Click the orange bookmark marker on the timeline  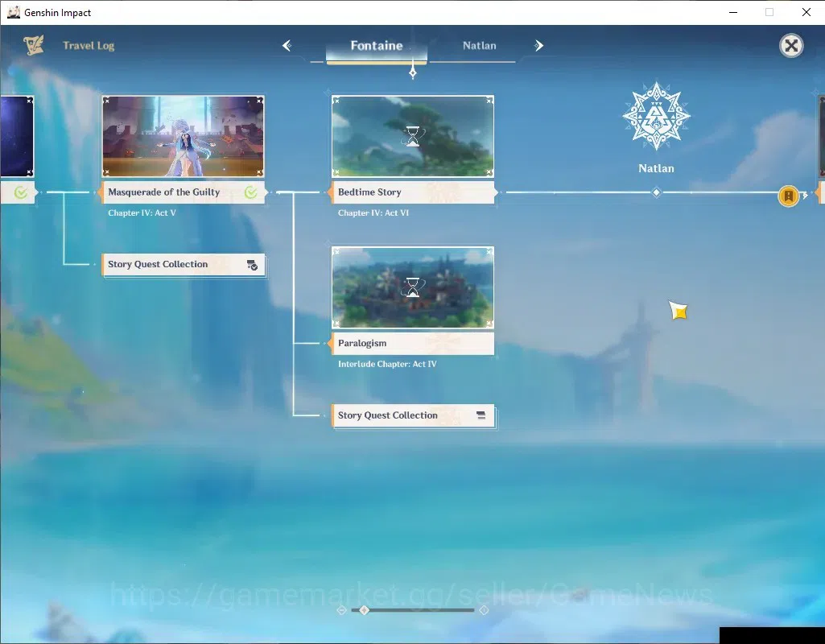coord(788,196)
